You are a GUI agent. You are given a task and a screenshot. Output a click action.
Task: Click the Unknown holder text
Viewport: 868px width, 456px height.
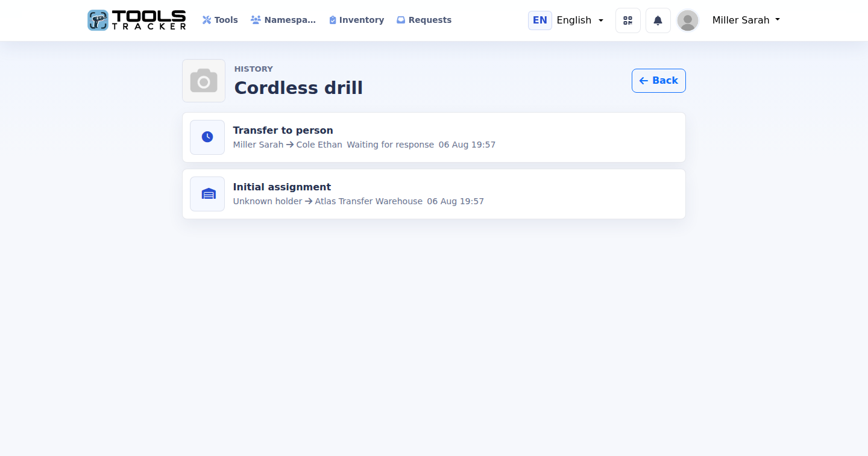click(x=268, y=201)
